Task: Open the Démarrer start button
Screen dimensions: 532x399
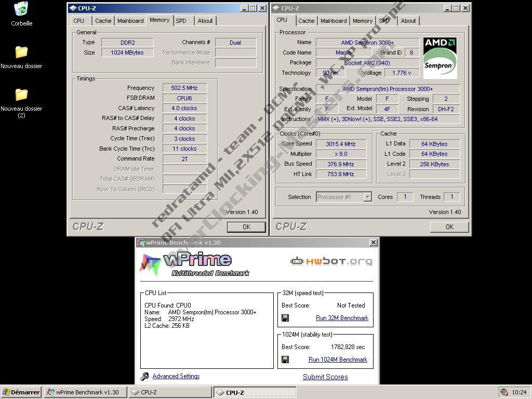Action: 21,392
